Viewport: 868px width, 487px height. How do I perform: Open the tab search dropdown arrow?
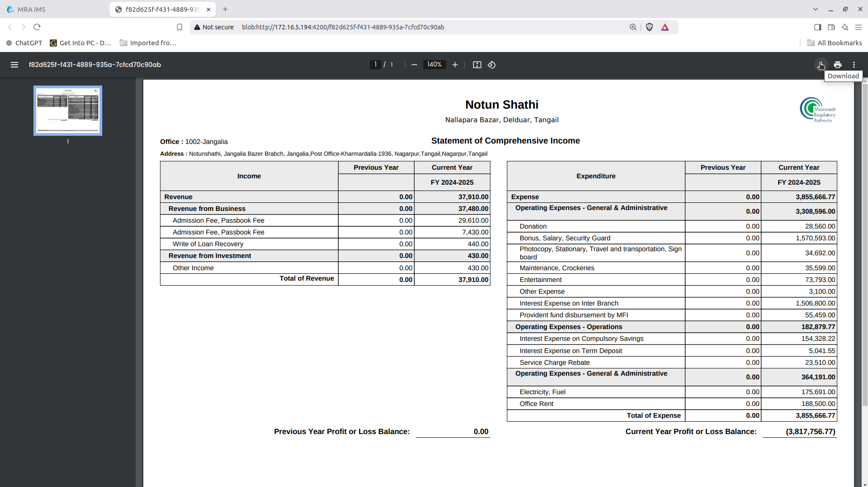(x=816, y=9)
